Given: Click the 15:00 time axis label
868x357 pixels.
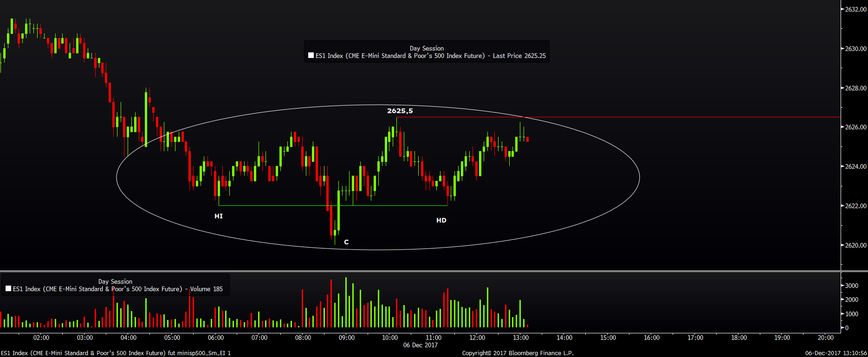Looking at the screenshot, I should tap(608, 338).
